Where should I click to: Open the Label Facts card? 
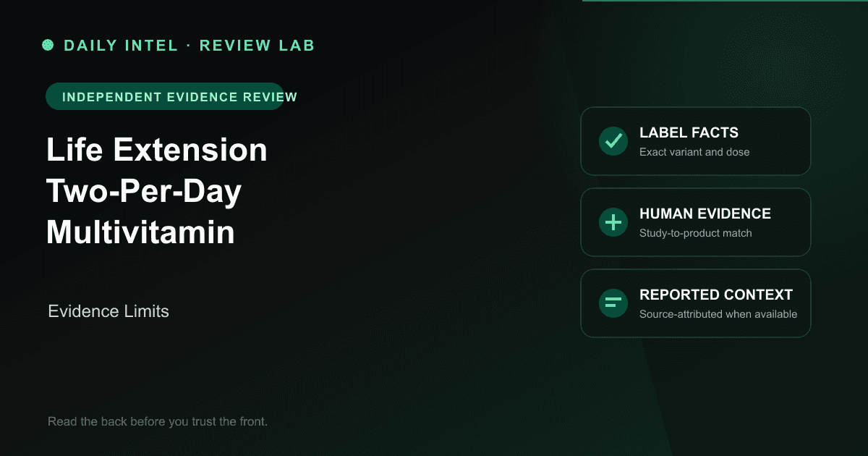[x=696, y=141]
